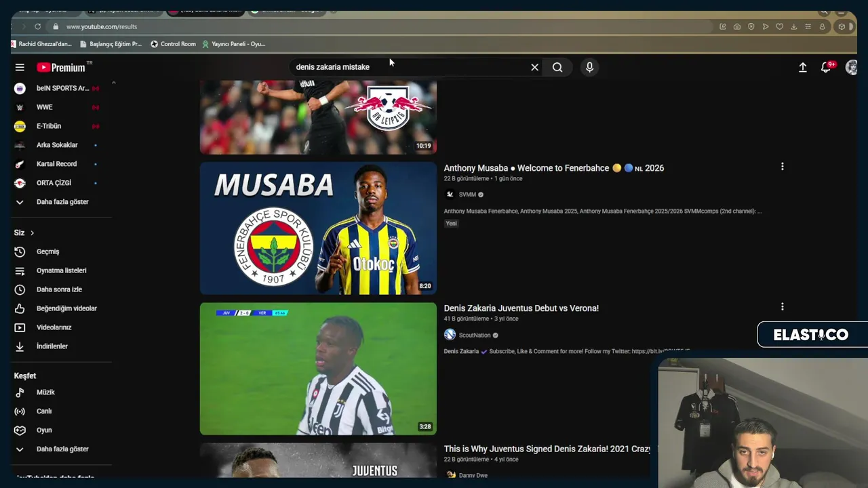
Task: Open Danny Dwe channel name
Action: [x=473, y=476]
